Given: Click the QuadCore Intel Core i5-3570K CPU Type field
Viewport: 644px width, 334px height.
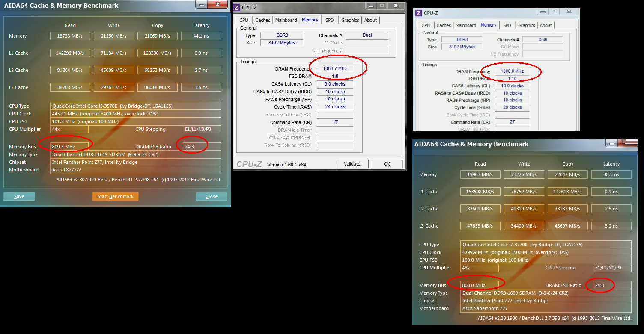Looking at the screenshot, I should (x=136, y=106).
